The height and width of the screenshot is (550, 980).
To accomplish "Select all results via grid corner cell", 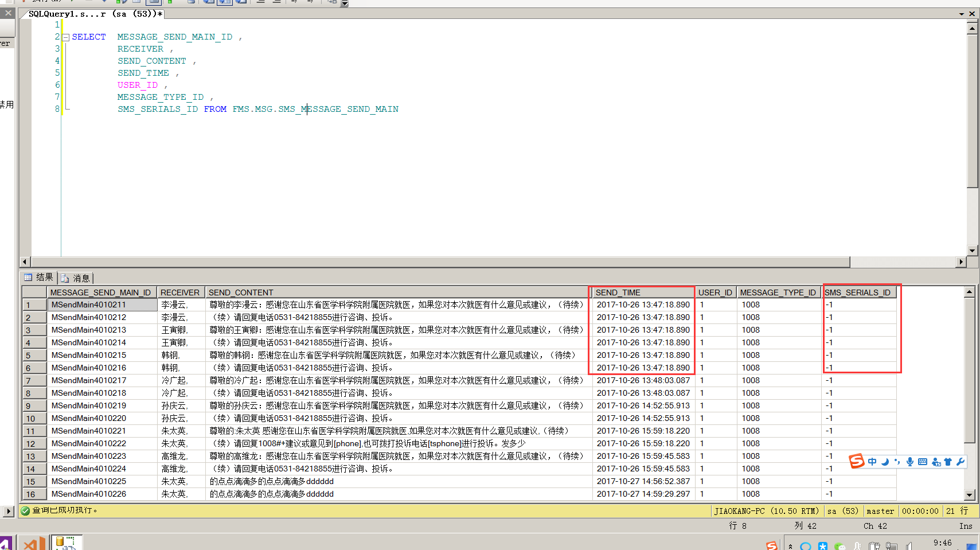I will tap(34, 292).
